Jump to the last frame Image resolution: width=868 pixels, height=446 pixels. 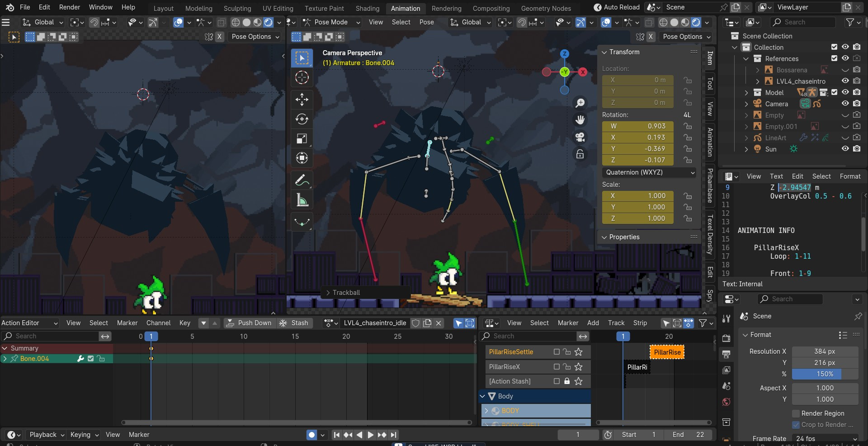click(393, 435)
